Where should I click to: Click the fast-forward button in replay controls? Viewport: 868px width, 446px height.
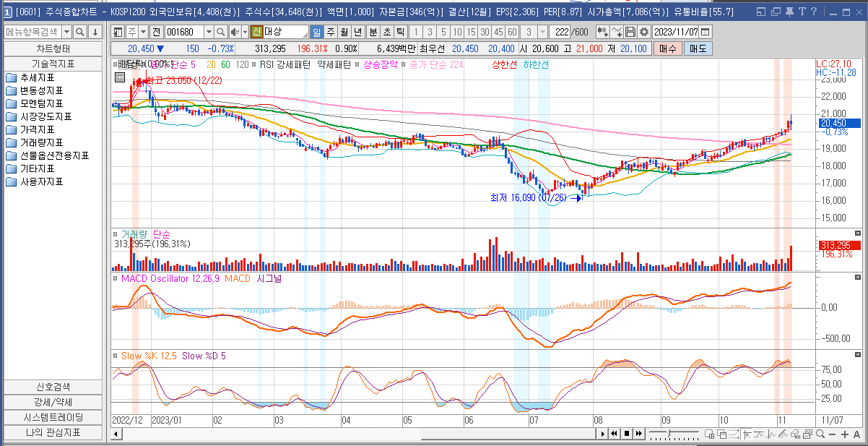[638, 434]
